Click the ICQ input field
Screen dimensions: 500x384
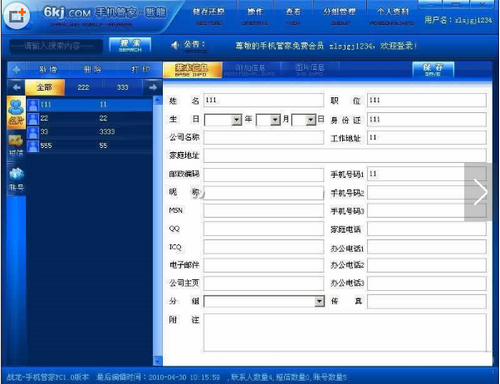263,247
